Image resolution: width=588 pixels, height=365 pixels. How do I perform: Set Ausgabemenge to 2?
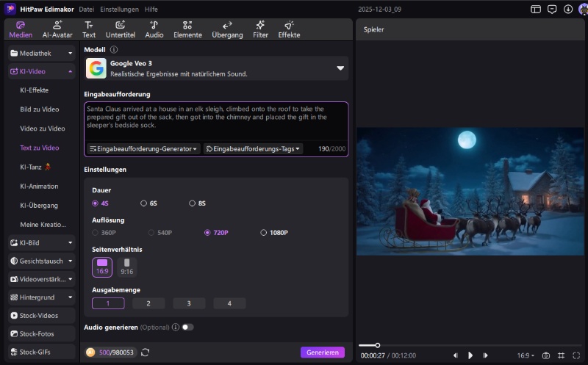[x=148, y=303]
